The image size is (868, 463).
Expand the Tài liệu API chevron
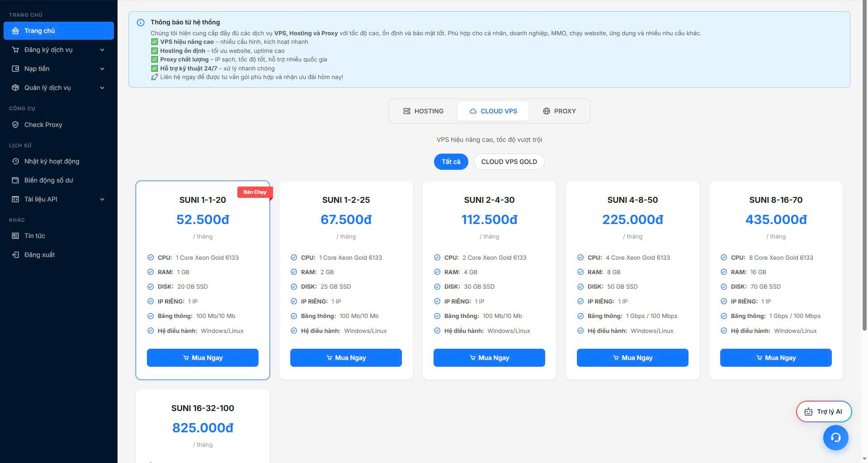[x=102, y=199]
